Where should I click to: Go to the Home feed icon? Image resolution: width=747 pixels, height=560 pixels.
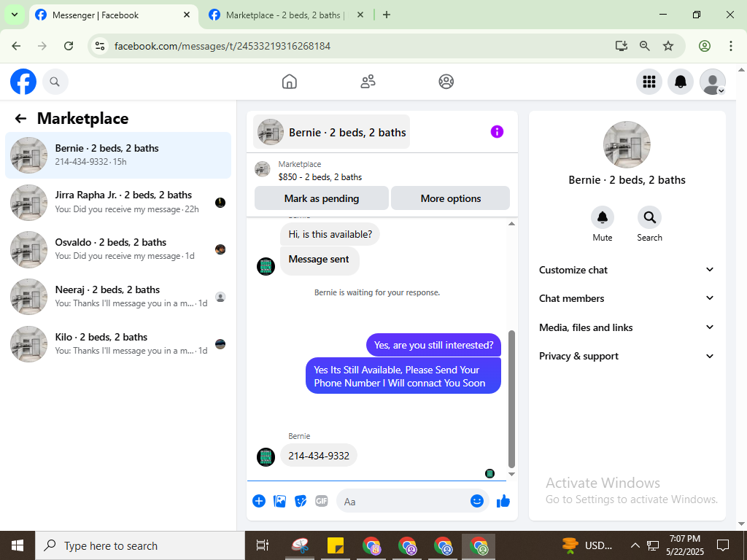[289, 82]
